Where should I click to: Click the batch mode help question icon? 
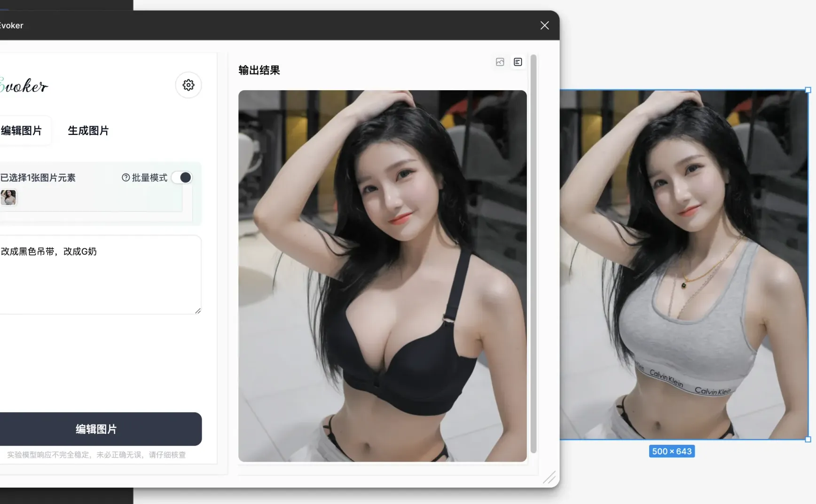(126, 177)
